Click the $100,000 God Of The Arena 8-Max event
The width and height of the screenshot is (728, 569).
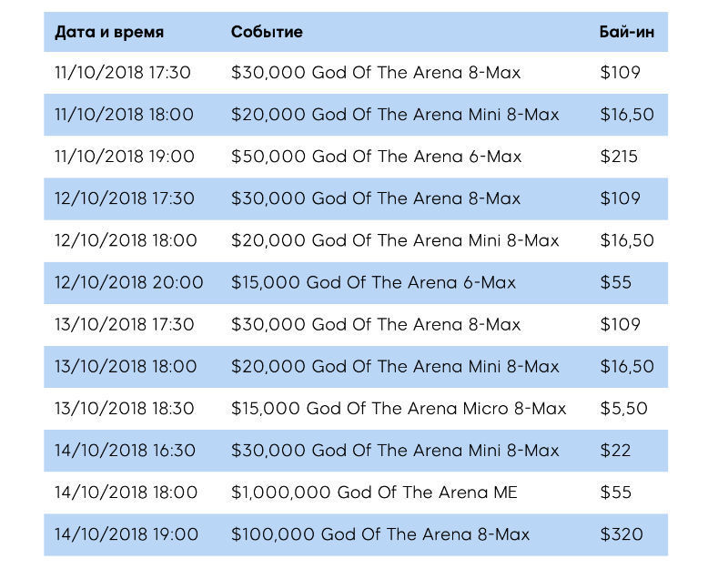[380, 534]
